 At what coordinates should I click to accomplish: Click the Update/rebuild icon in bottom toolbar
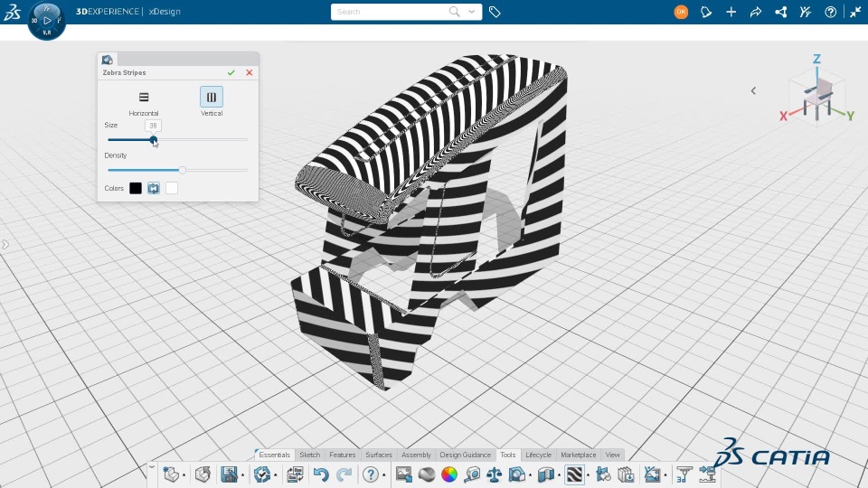pos(262,474)
